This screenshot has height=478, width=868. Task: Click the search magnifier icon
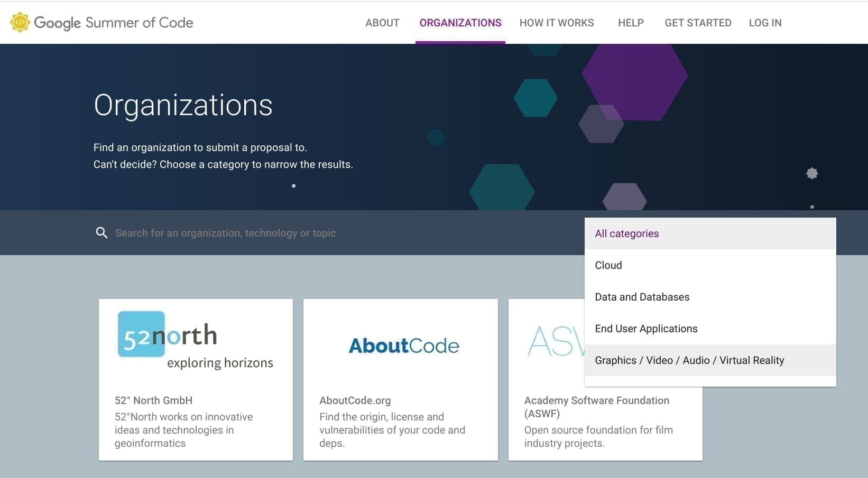coord(101,233)
